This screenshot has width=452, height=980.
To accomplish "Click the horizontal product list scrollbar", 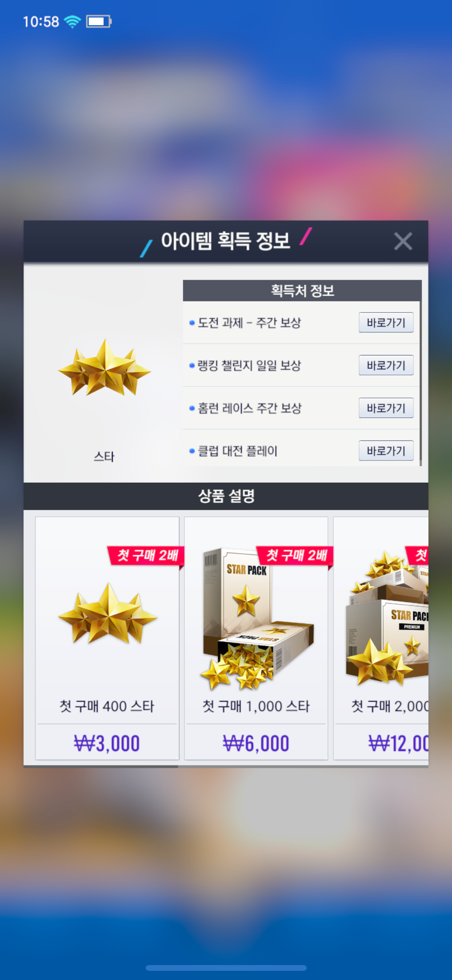I will [100, 766].
